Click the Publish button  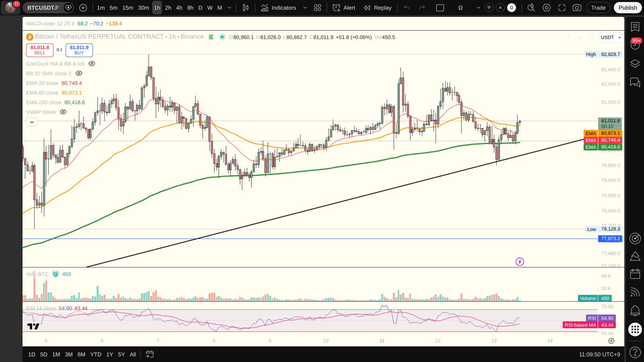627,8
